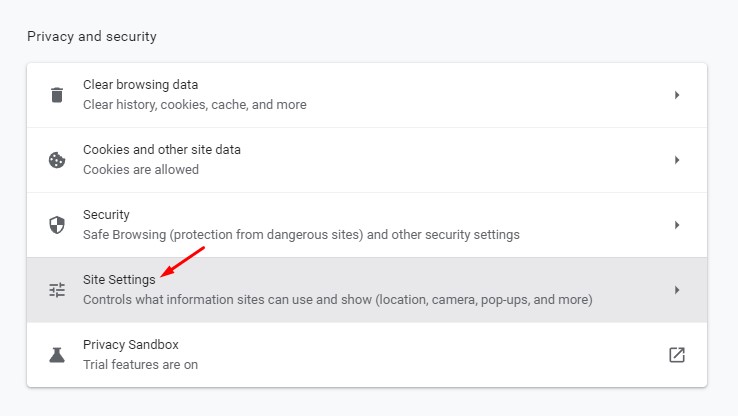This screenshot has height=416, width=738.
Task: Click the Safe Browsing description text
Action: (x=301, y=234)
